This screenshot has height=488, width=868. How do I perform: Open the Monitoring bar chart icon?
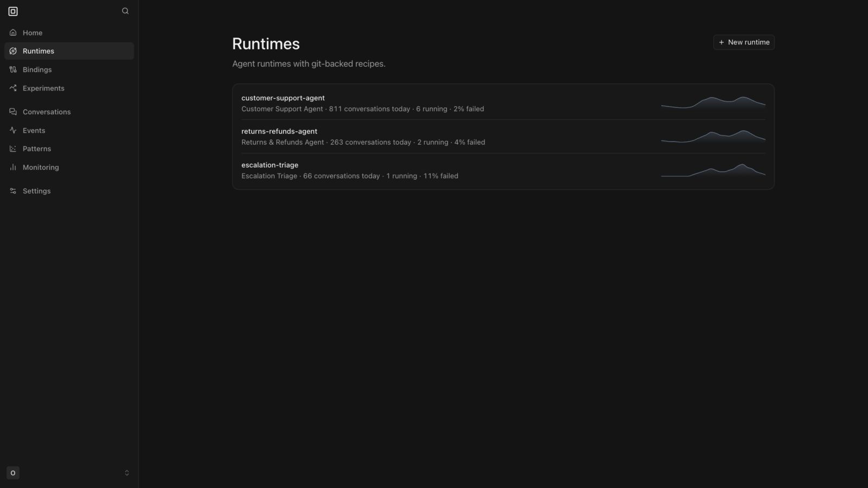pyautogui.click(x=13, y=167)
